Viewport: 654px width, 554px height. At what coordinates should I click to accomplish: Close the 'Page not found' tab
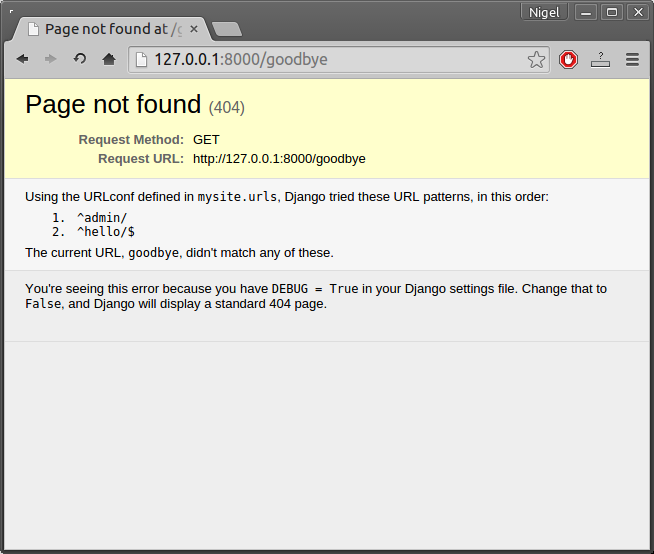point(194,29)
